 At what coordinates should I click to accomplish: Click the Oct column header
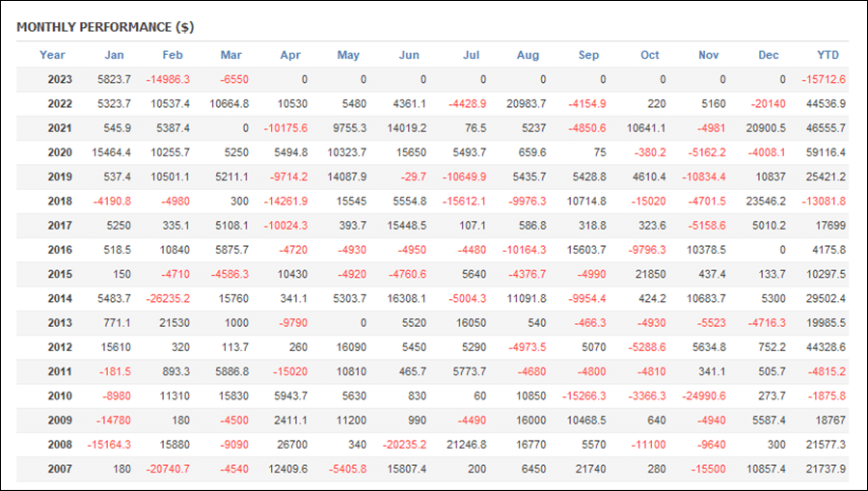650,55
